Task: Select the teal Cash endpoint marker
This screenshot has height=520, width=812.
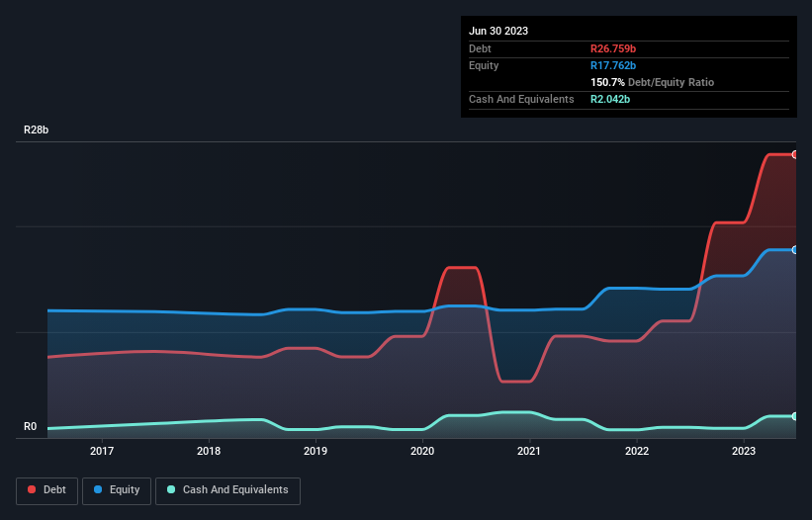Action: click(795, 416)
